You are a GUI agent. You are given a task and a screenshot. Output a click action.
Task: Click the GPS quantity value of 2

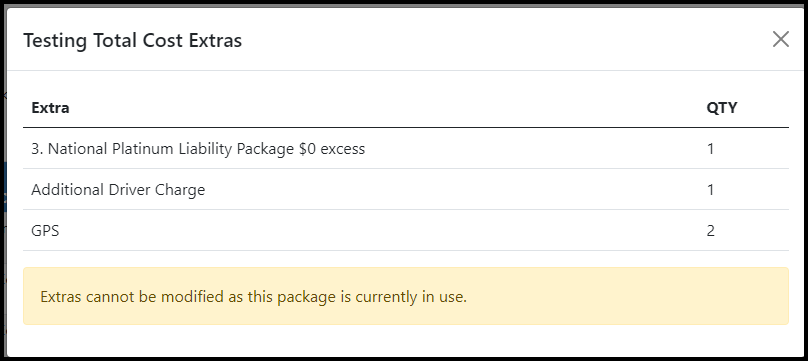point(711,231)
